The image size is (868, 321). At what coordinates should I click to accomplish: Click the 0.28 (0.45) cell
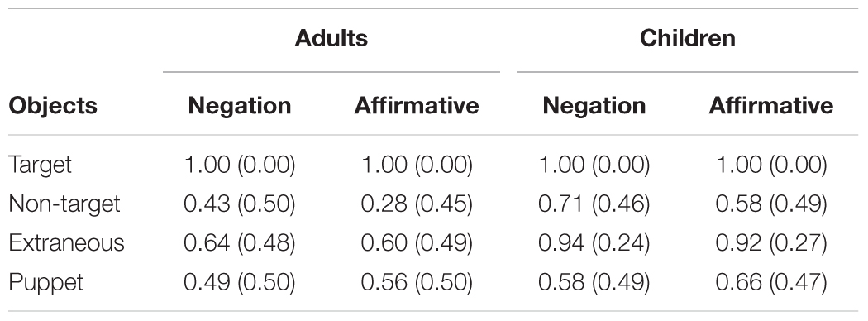point(417,204)
